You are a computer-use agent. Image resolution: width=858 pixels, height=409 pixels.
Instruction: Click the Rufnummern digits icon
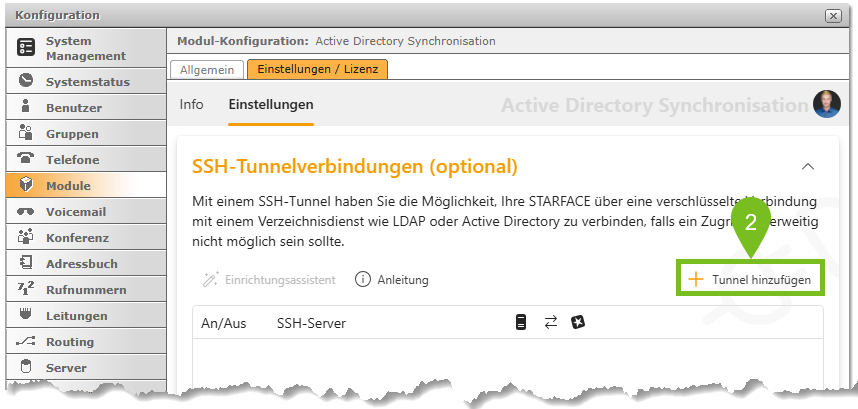(x=26, y=289)
